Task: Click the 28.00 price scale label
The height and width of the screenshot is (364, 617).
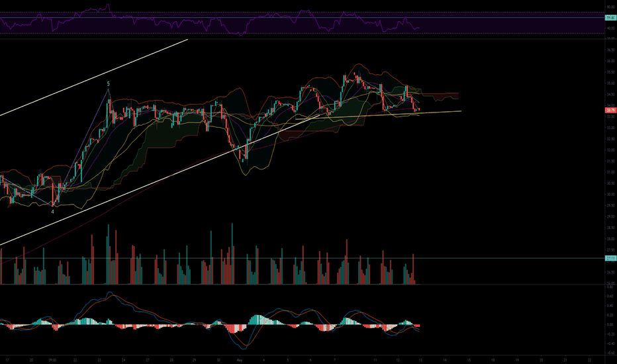Action: point(610,239)
